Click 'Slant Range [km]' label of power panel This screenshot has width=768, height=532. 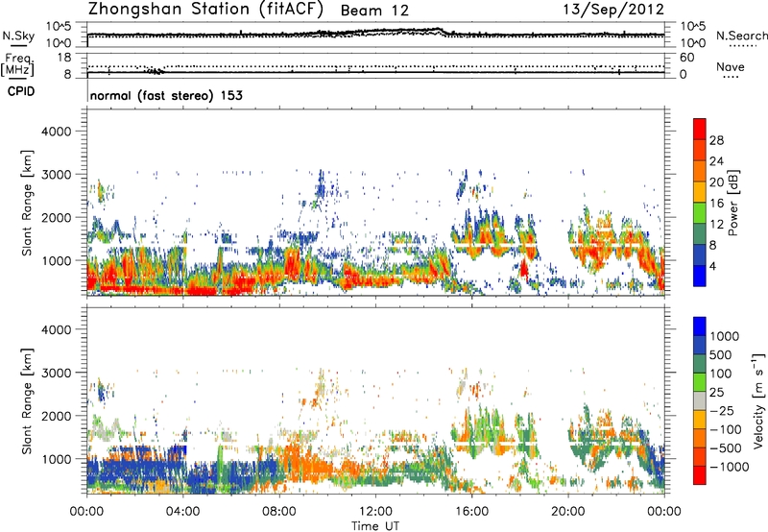point(27,203)
